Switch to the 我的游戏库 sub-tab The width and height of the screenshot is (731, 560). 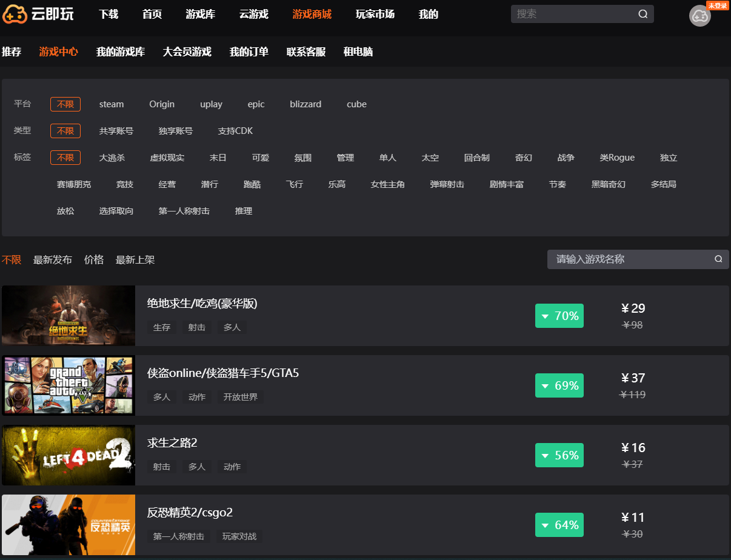(121, 52)
